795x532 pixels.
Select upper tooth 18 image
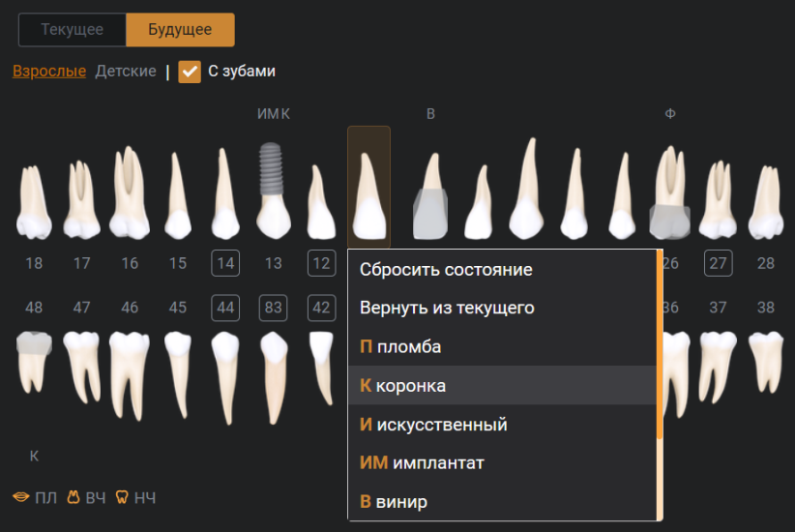coord(34,201)
